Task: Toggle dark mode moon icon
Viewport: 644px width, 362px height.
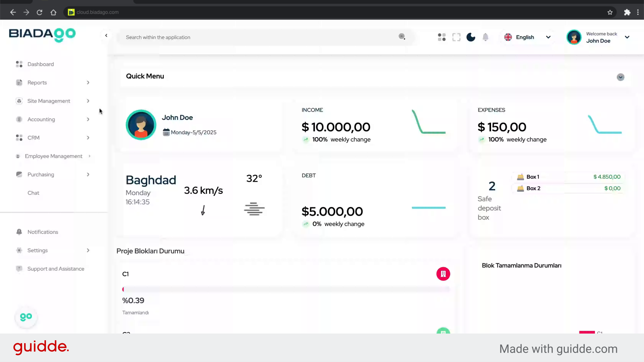Action: [471, 37]
